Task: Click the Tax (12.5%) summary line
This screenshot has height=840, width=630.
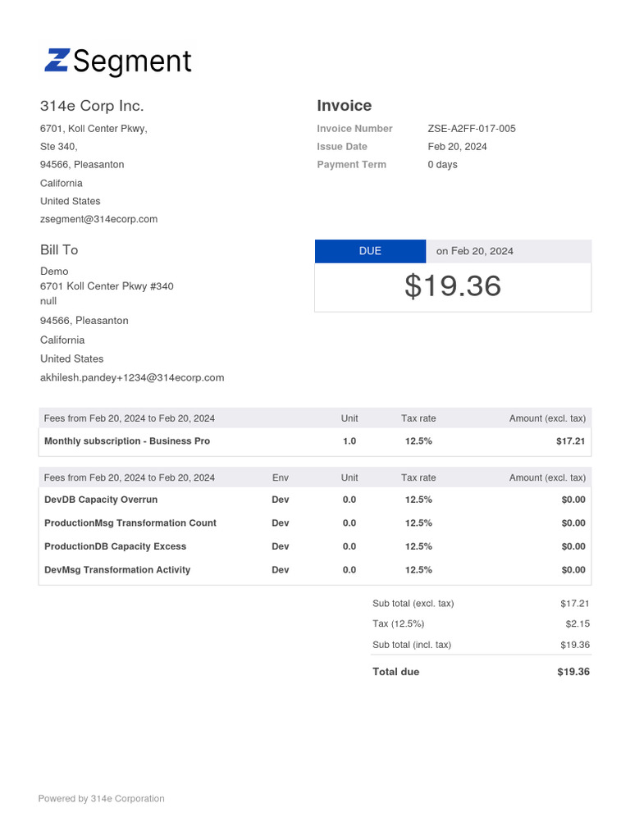Action: [398, 624]
